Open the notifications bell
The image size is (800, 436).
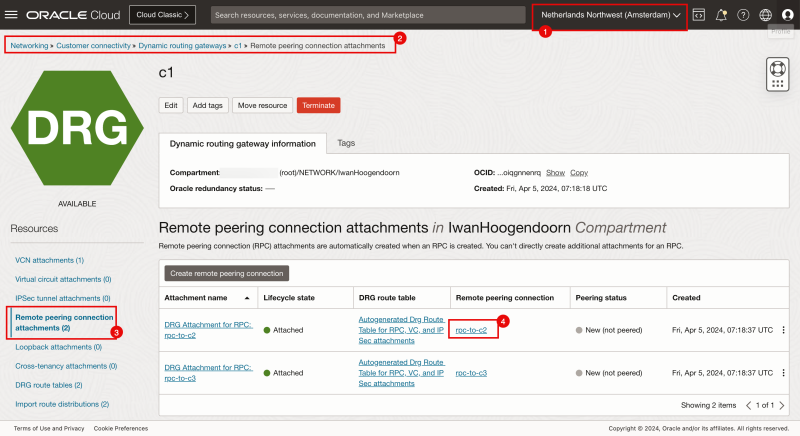tap(721, 15)
